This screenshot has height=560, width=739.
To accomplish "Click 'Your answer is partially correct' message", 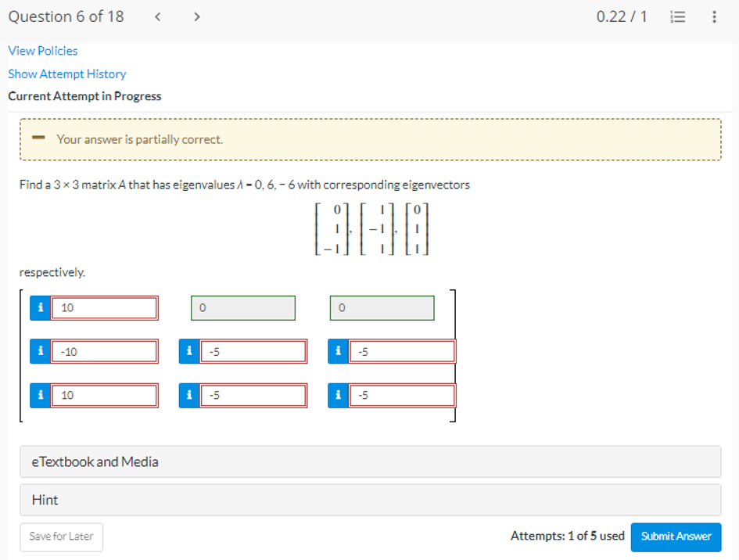I will (139, 139).
